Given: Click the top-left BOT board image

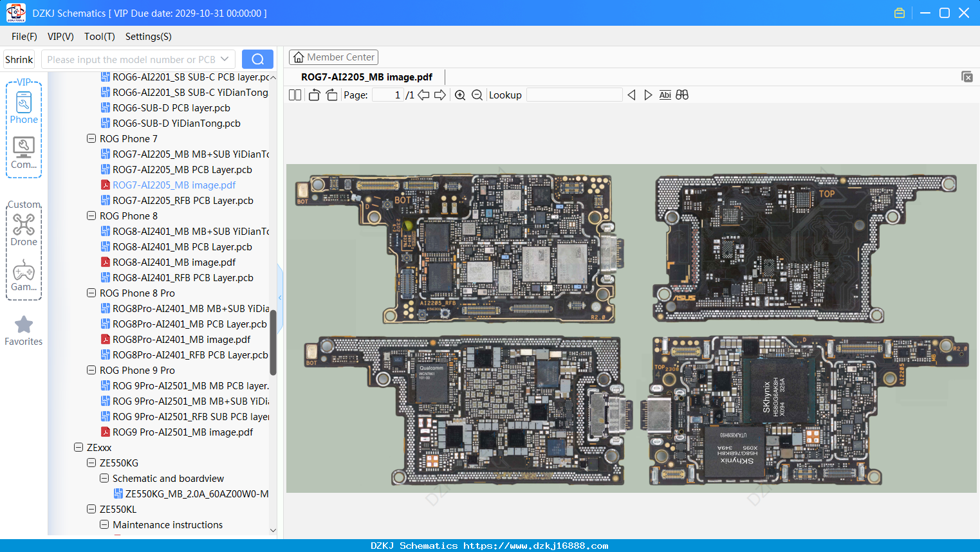Looking at the screenshot, I should (x=461, y=248).
